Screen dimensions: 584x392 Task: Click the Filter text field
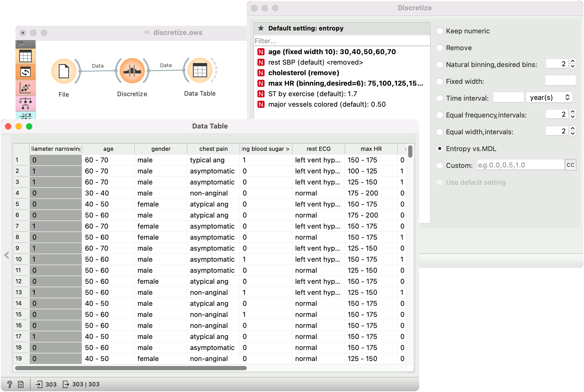coord(341,41)
